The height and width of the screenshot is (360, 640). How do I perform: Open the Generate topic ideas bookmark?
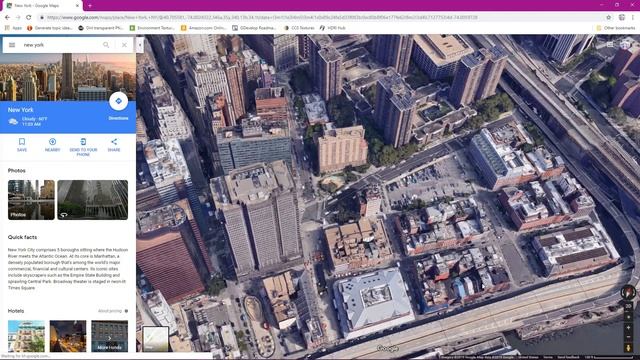point(50,28)
